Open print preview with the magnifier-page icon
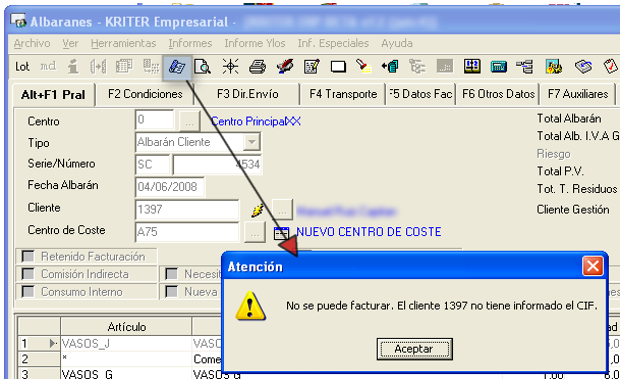624x384 pixels. pyautogui.click(x=203, y=66)
